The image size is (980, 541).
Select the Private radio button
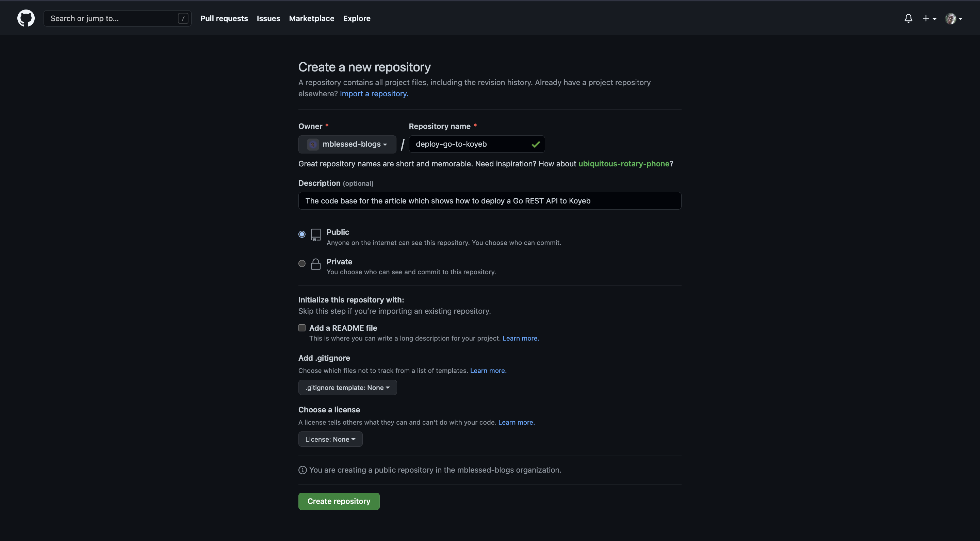[302, 263]
